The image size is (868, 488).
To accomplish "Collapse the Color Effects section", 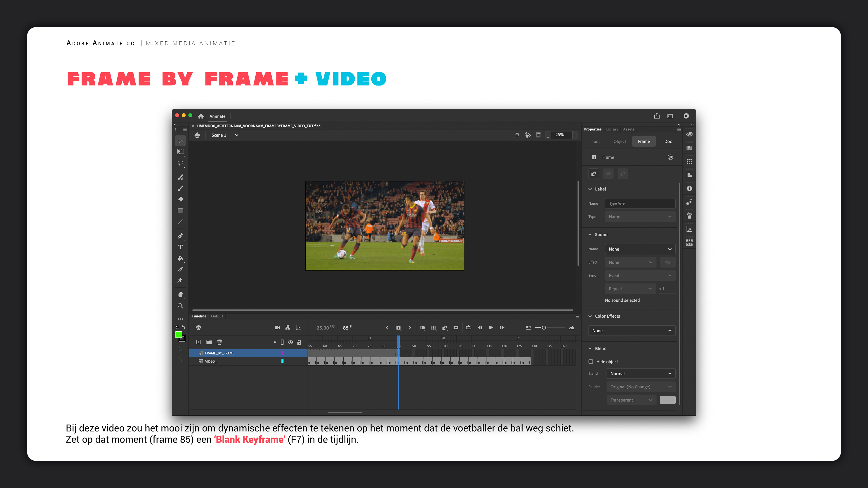I will click(x=590, y=316).
